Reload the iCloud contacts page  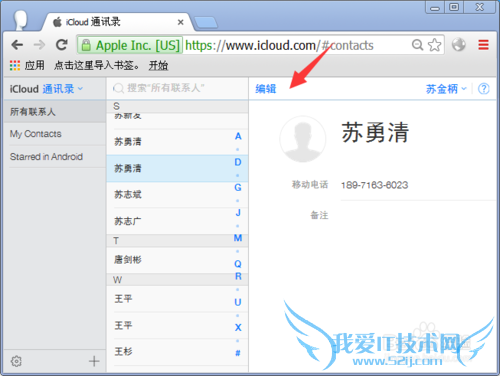(x=62, y=45)
